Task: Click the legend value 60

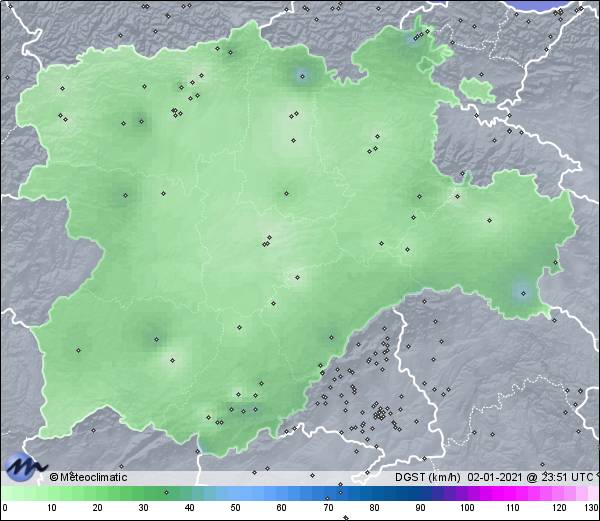Action: coord(282,508)
